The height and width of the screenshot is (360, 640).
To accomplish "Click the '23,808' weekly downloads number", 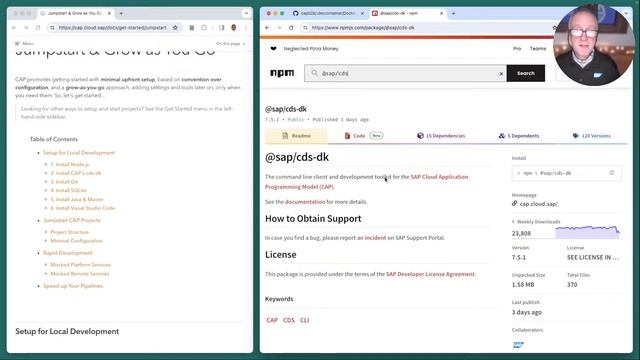I will (521, 233).
